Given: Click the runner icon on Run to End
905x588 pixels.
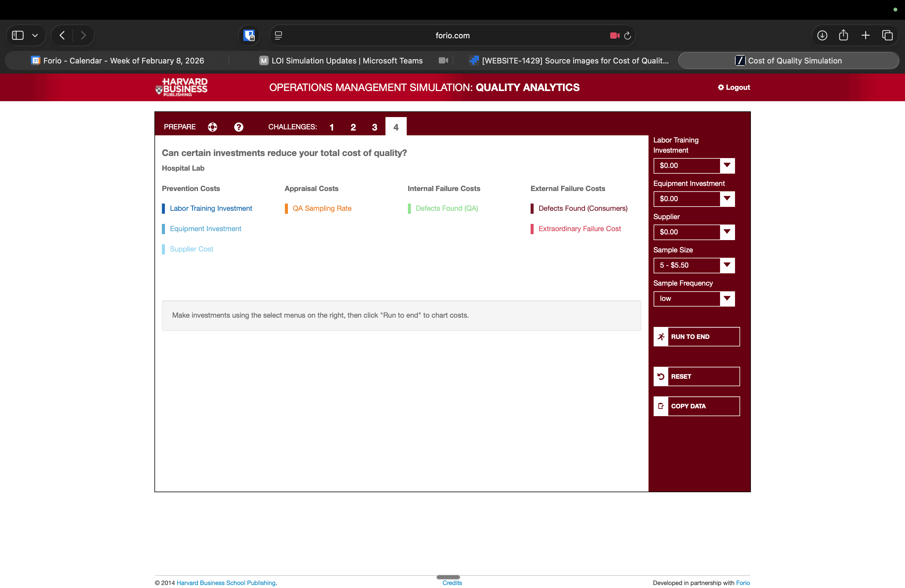Looking at the screenshot, I should [x=662, y=337].
